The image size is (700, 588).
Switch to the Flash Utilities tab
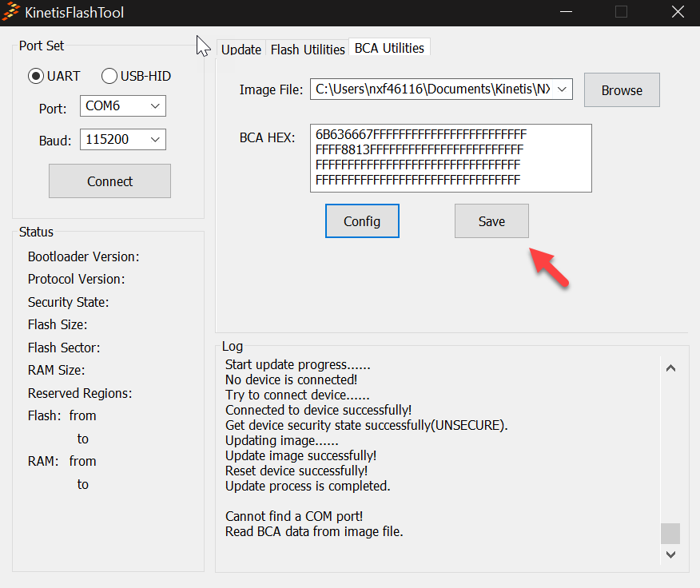pyautogui.click(x=308, y=49)
